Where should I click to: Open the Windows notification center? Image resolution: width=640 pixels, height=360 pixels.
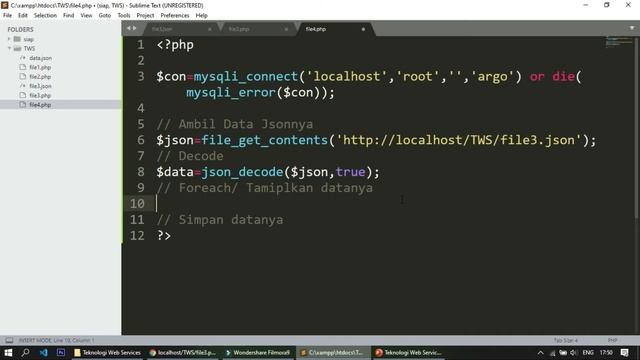point(624,353)
